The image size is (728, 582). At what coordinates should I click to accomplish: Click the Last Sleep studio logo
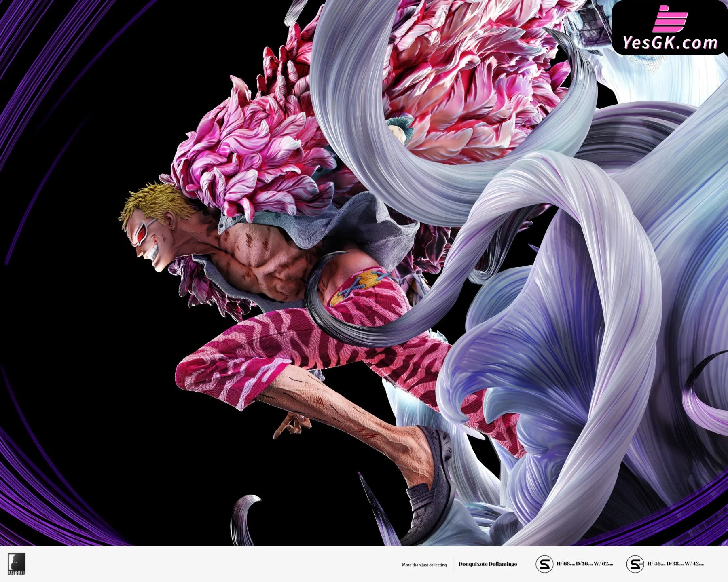click(x=17, y=564)
